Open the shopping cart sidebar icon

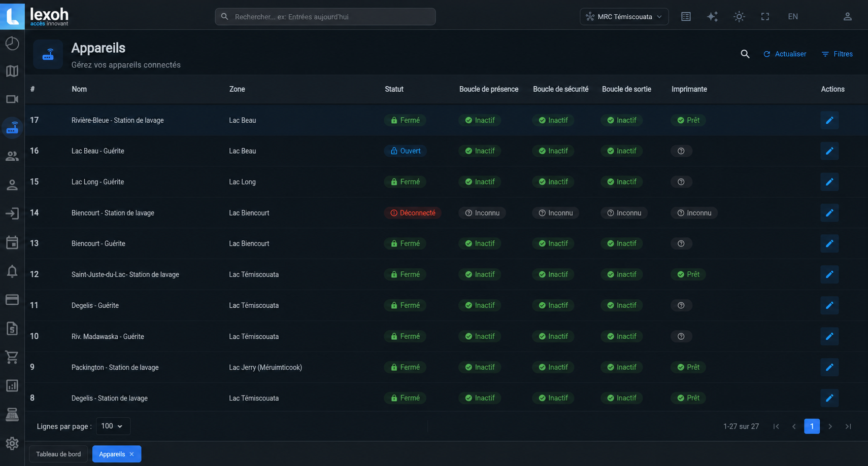click(12, 357)
